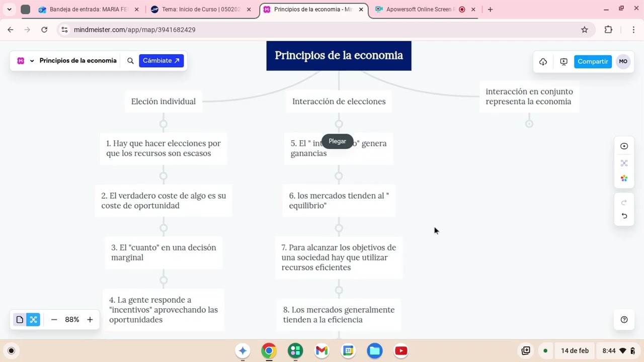Screen dimensions: 644x362
Task: Open the colorful style palette icon
Action: pos(624,178)
